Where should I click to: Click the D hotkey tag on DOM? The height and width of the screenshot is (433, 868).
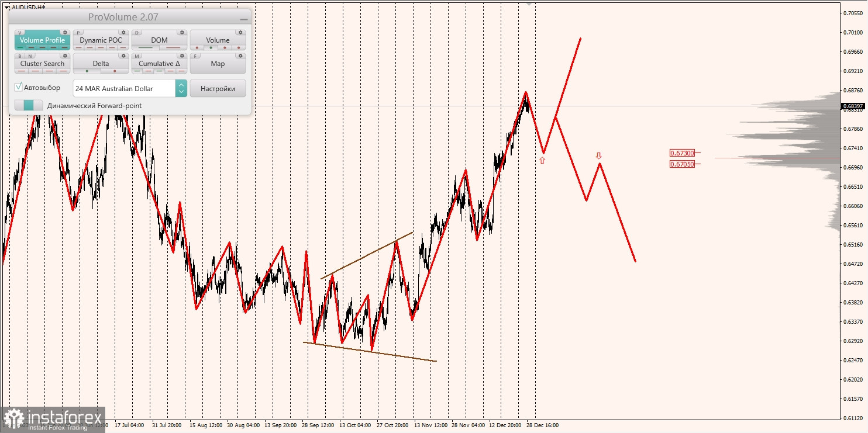[x=137, y=33]
